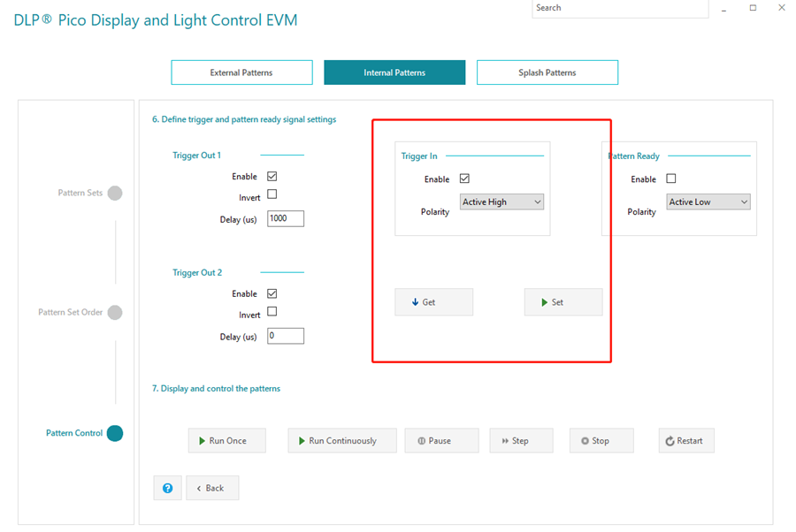Switch to the Internal Patterns tab
Viewport: 796px width, 532px height.
coord(394,72)
